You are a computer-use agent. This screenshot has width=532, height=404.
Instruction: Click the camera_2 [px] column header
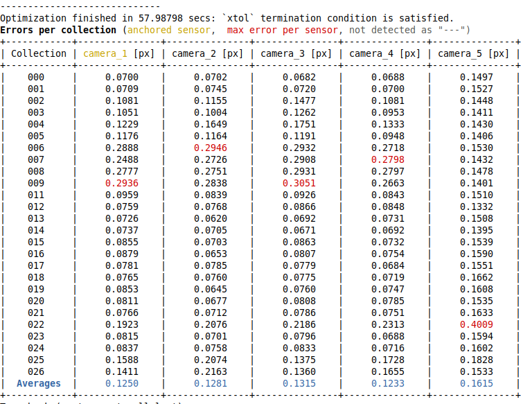point(207,53)
